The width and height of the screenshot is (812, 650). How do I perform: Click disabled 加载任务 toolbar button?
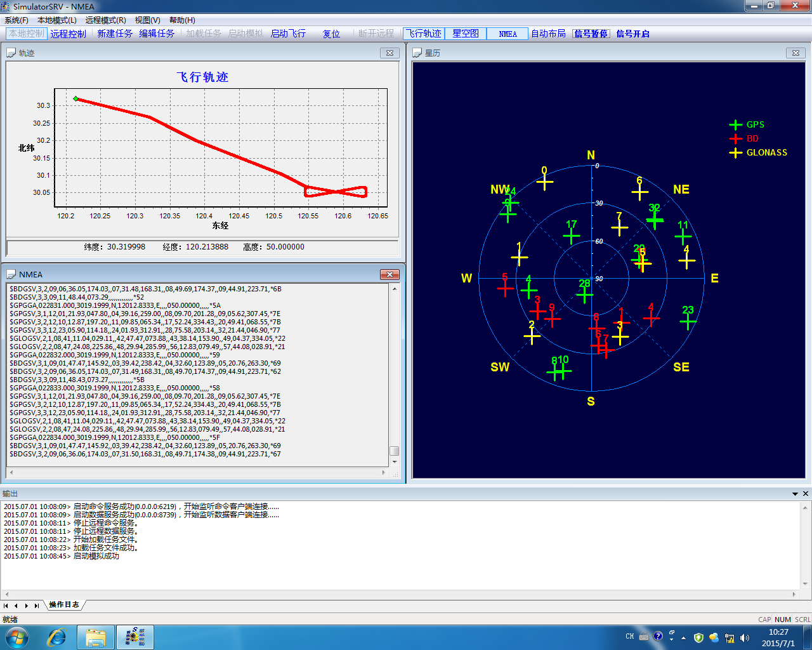(x=204, y=34)
